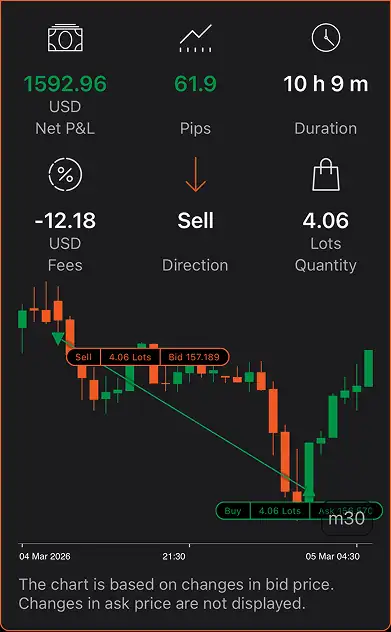Select the 61.9 pips value
Viewport: 391px width, 632px height.
click(x=196, y=84)
